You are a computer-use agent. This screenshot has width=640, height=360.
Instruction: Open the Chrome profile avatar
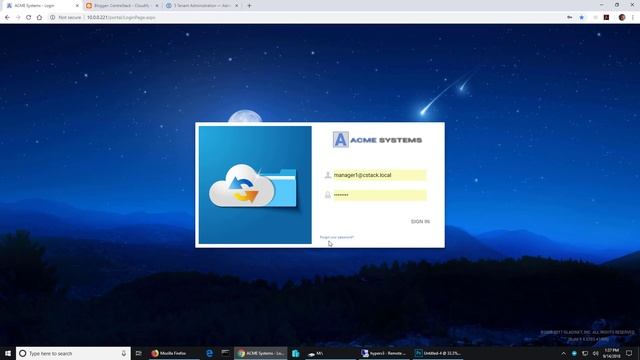622,18
